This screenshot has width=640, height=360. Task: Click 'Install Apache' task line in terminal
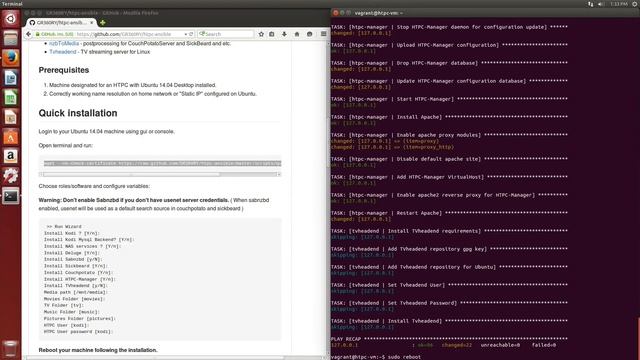(x=449, y=117)
